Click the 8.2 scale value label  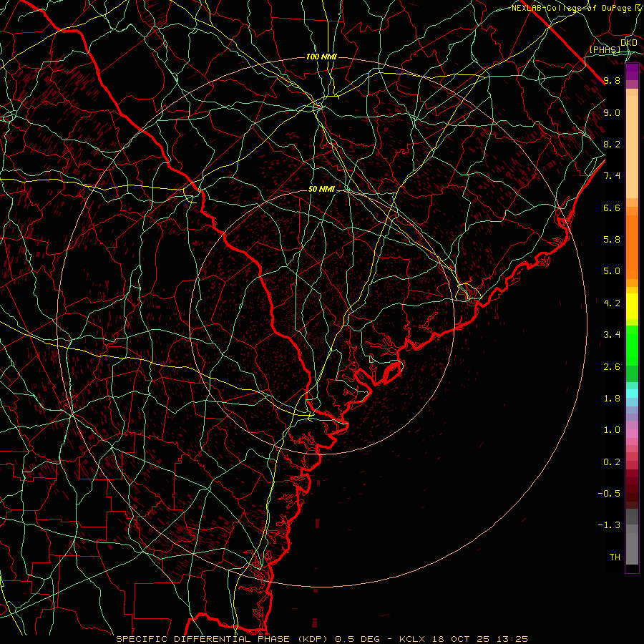pos(612,144)
